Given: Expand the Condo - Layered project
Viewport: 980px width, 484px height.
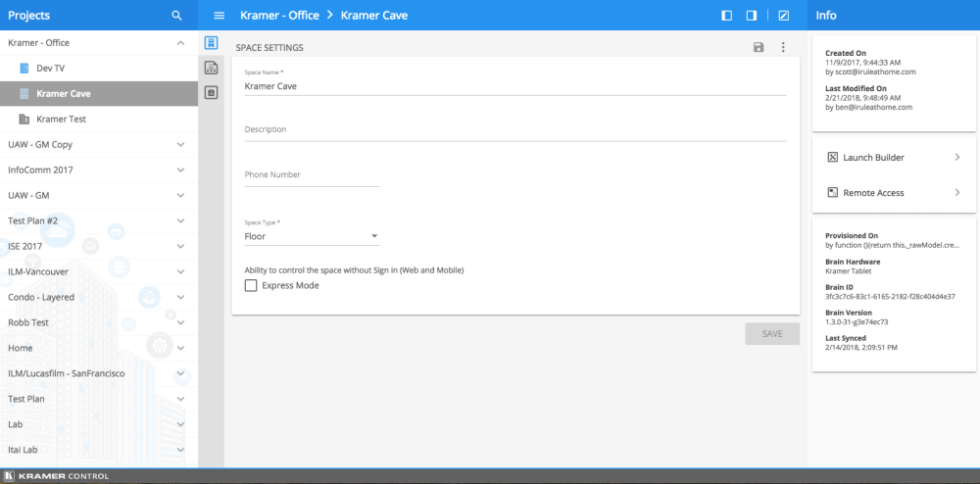Looking at the screenshot, I should (180, 297).
